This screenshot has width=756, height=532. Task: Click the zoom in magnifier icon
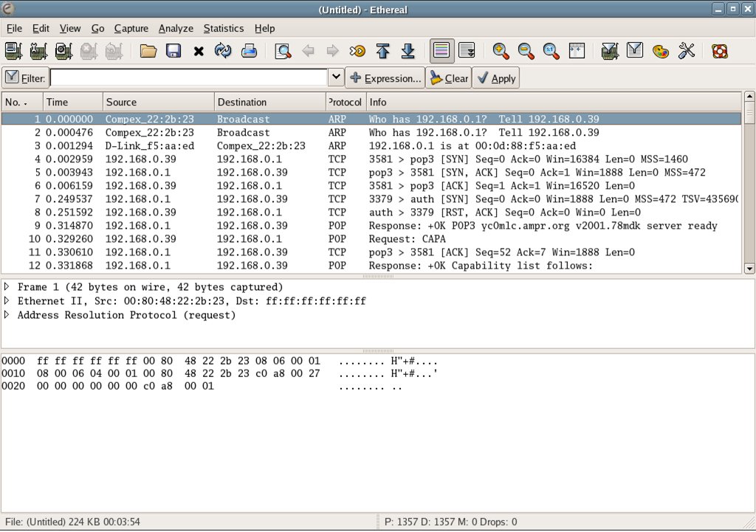(501, 51)
